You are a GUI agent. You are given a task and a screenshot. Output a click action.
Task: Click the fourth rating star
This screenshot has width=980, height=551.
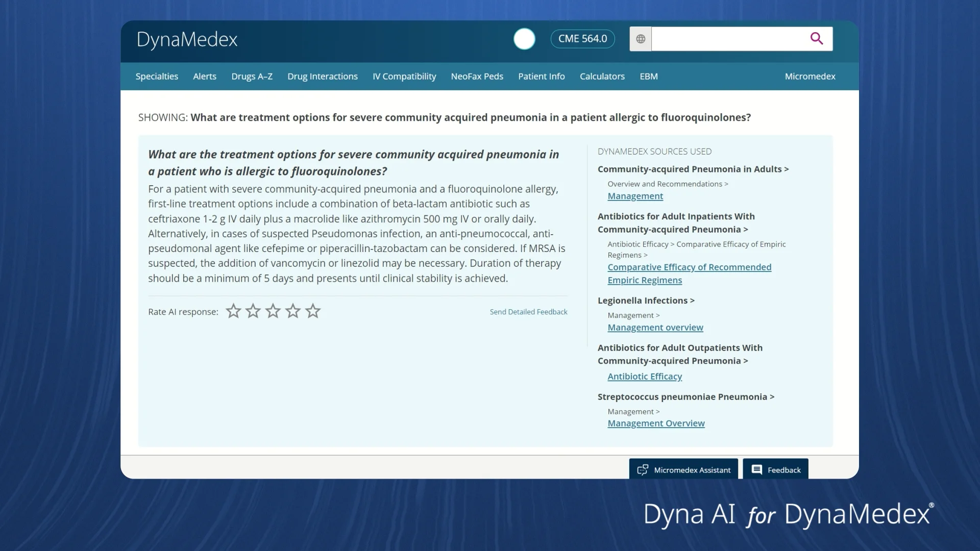pyautogui.click(x=292, y=311)
